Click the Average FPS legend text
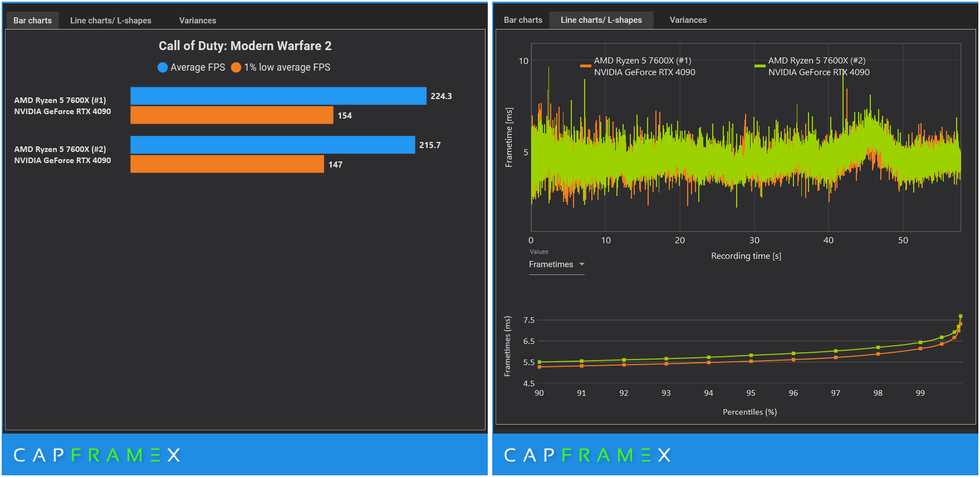The width and height of the screenshot is (980, 477). click(198, 67)
